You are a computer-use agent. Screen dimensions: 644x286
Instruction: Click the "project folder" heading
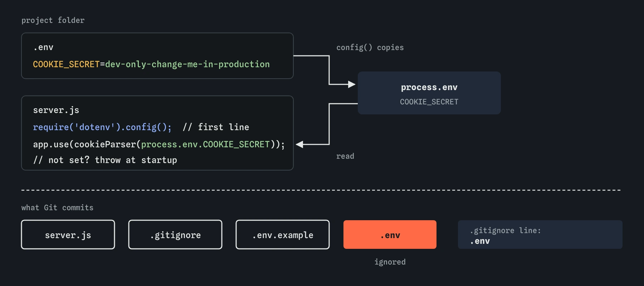(53, 20)
